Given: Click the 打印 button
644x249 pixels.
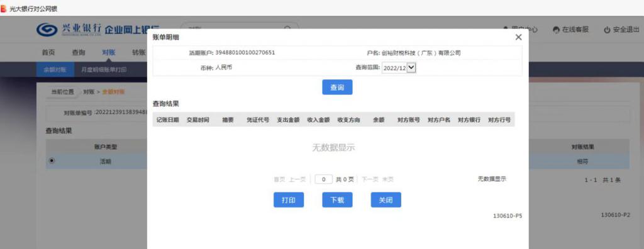Looking at the screenshot, I should 289,200.
